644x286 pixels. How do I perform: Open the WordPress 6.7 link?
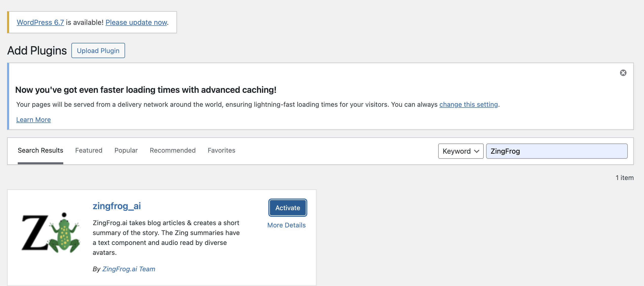click(x=40, y=22)
